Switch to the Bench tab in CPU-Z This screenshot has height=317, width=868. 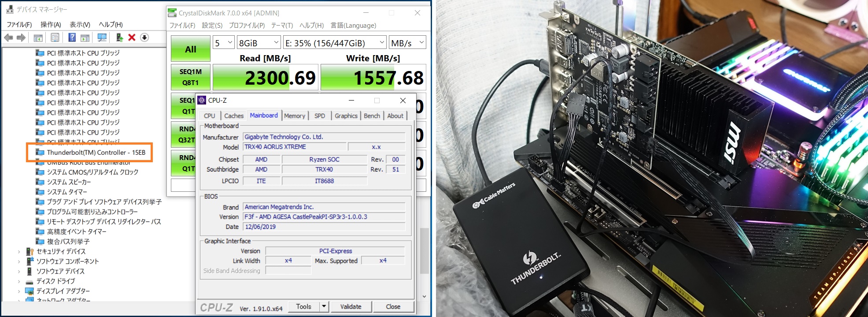pyautogui.click(x=372, y=116)
